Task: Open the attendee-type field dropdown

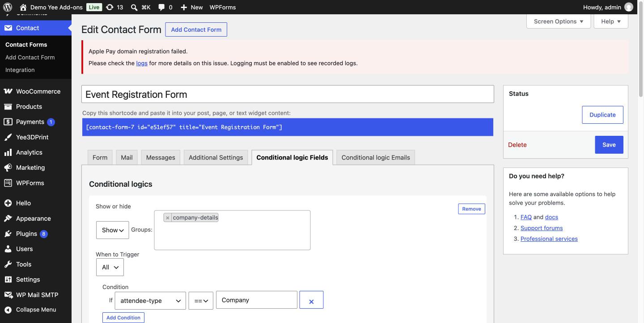Action: click(x=150, y=300)
